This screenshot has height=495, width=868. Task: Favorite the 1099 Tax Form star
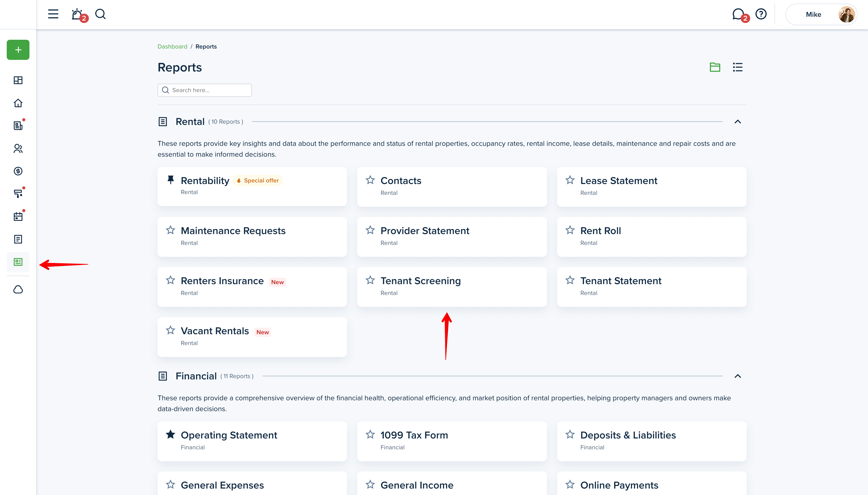tap(370, 435)
